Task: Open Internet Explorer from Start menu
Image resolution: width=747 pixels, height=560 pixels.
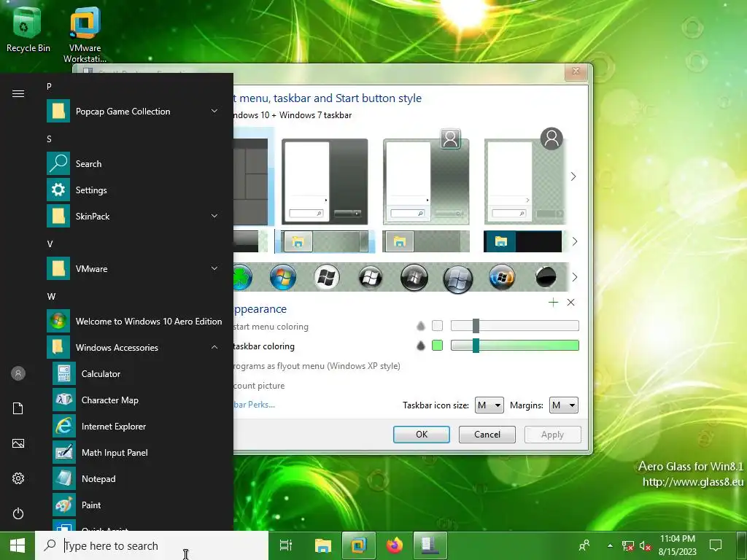Action: coord(137,426)
